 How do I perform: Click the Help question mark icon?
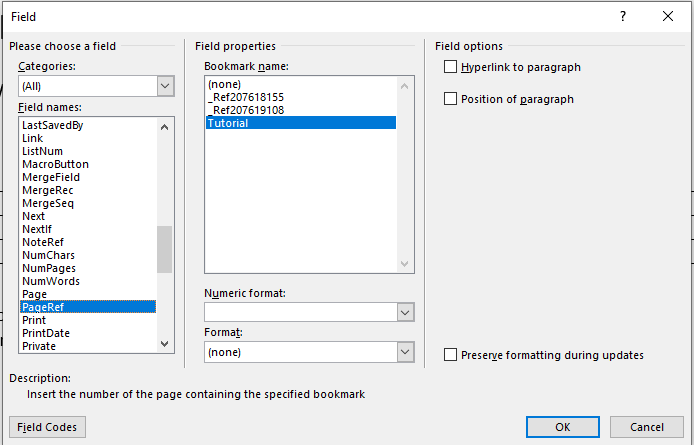tap(623, 17)
